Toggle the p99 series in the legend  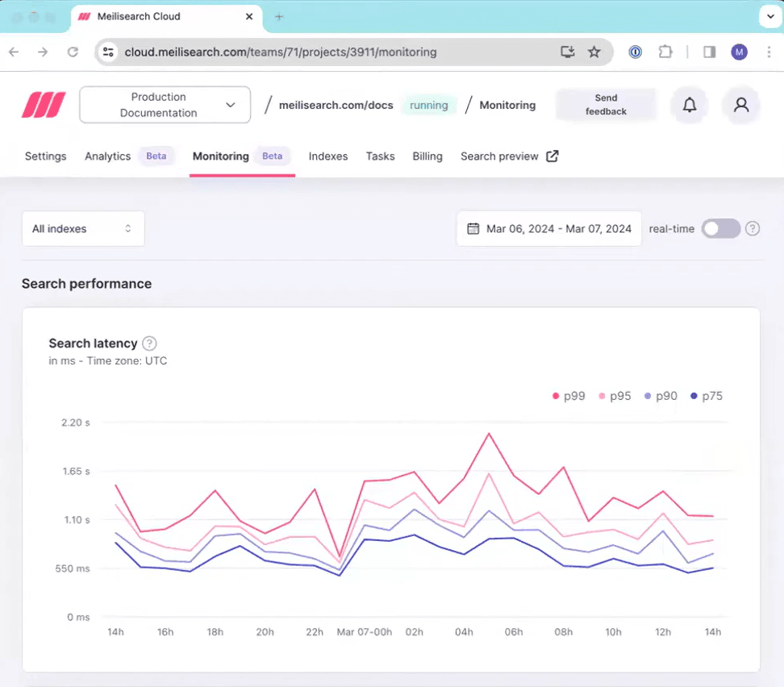click(569, 396)
